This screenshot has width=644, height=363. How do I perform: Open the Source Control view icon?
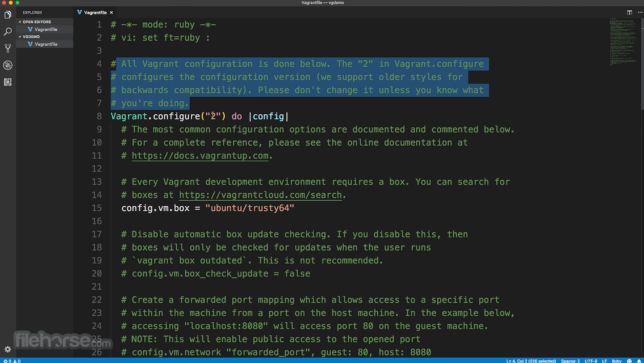tap(8, 48)
